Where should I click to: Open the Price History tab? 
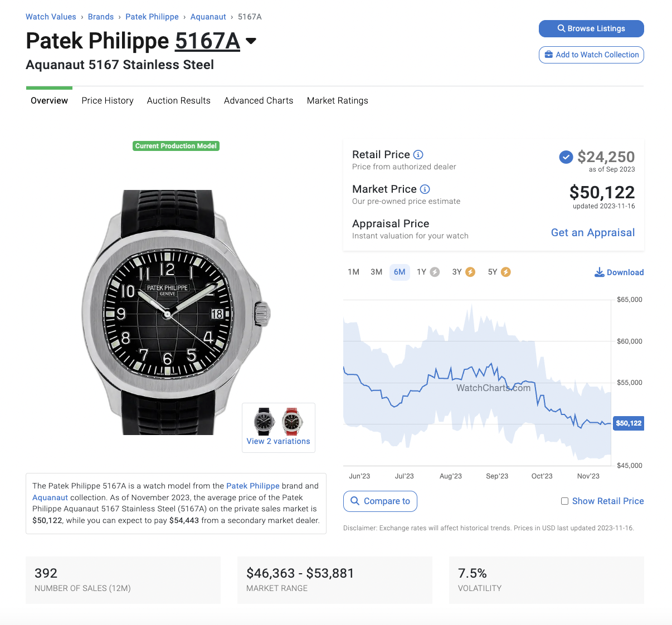pyautogui.click(x=108, y=101)
